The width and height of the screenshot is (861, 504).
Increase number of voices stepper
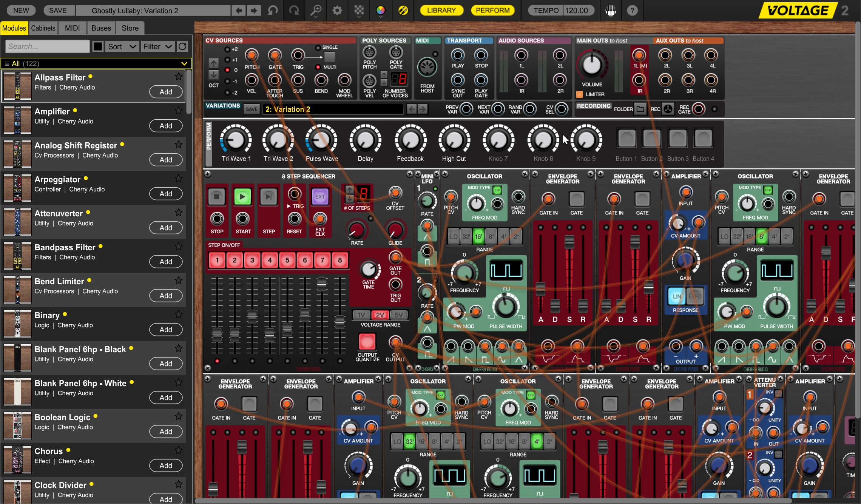pos(384,74)
